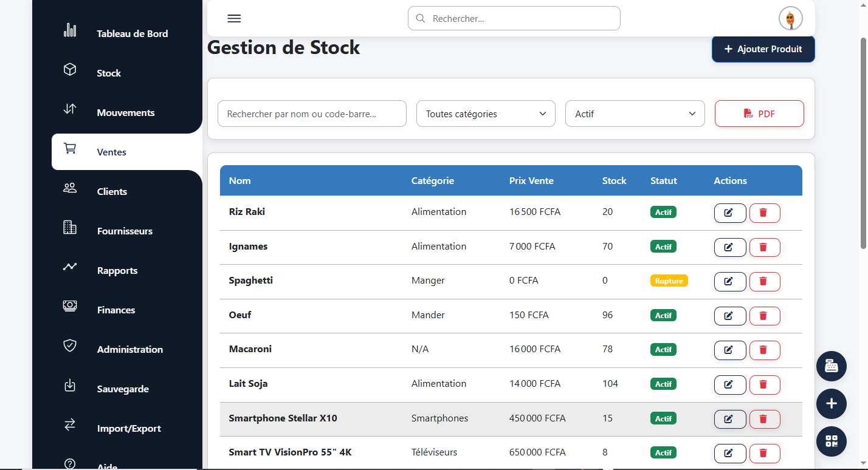This screenshot has height=470, width=868.
Task: Open Mouvements sidebar item
Action: pos(126,112)
